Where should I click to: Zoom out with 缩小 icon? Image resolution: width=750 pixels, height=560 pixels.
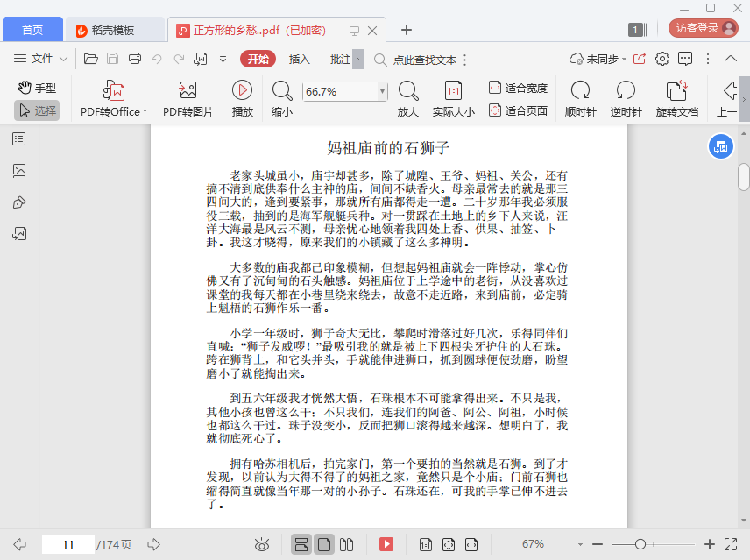click(282, 99)
